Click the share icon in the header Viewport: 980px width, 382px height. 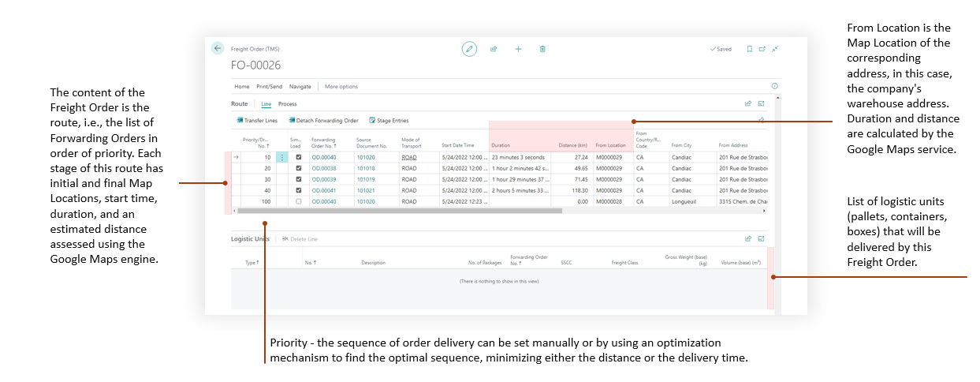494,49
